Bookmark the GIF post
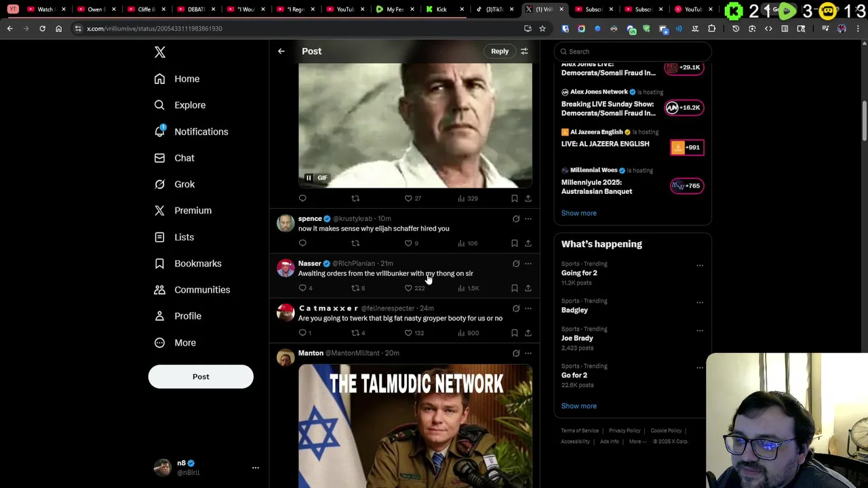 pyautogui.click(x=515, y=198)
